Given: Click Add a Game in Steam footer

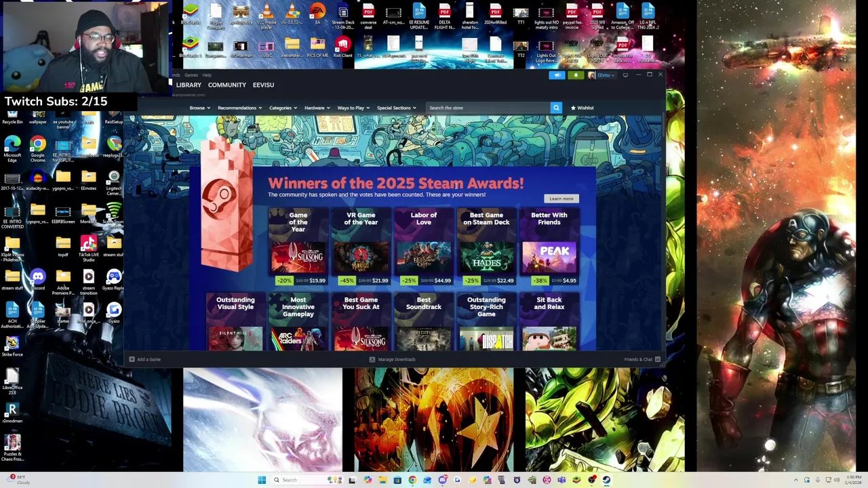Looking at the screenshot, I should point(145,359).
